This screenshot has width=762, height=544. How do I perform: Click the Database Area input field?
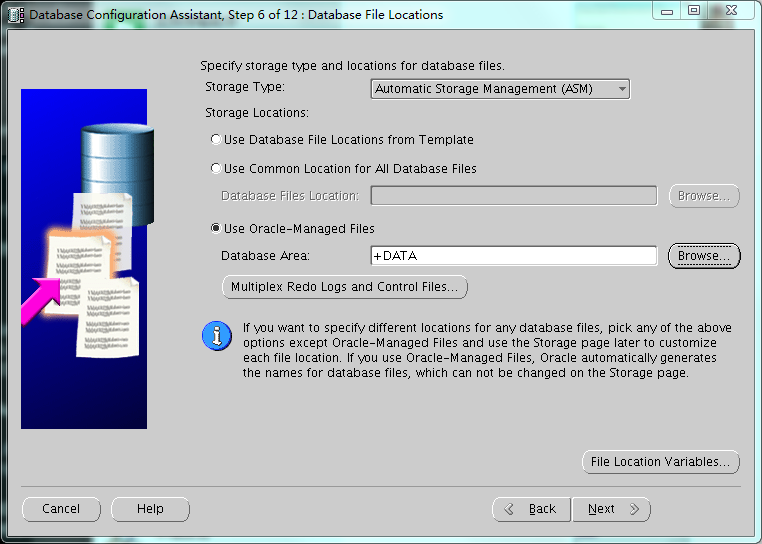pyautogui.click(x=514, y=256)
